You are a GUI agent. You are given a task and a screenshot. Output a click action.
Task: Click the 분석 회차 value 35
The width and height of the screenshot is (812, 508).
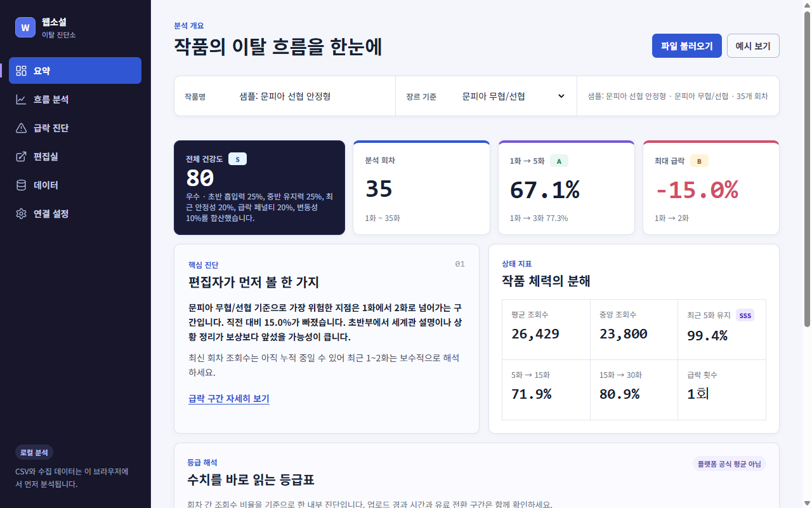click(379, 189)
